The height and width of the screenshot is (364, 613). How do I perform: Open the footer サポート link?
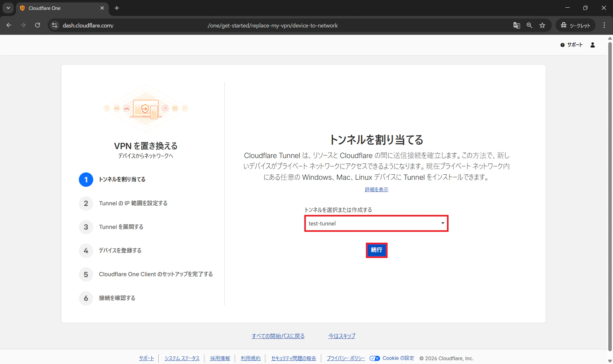[x=147, y=358]
